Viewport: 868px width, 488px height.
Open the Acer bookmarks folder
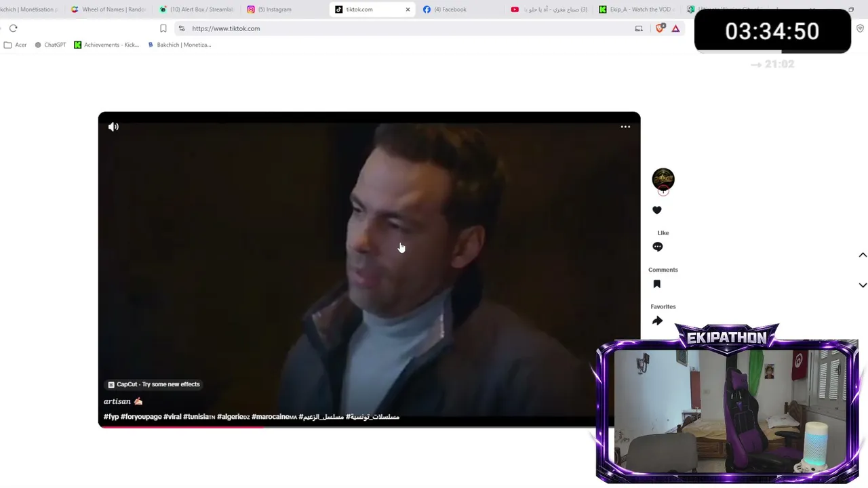(x=15, y=45)
